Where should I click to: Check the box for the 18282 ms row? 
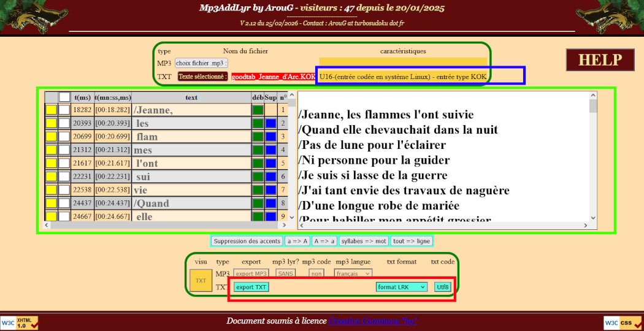pyautogui.click(x=64, y=110)
